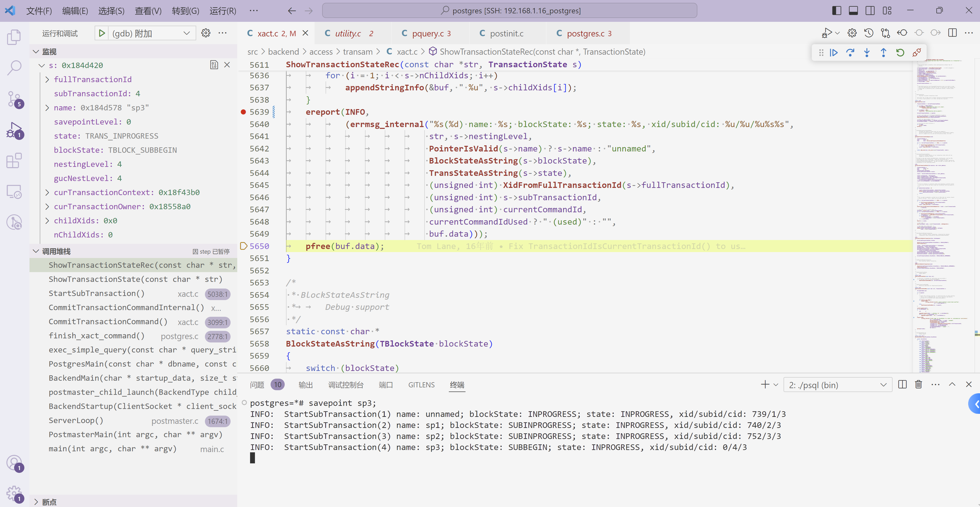The width and height of the screenshot is (980, 507).
Task: Go back using navigation arrow
Action: pos(292,11)
